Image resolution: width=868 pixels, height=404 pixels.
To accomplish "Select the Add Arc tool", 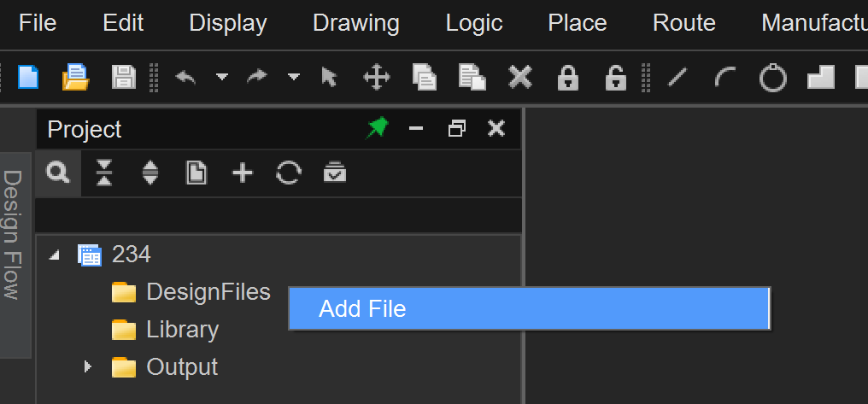I will tap(725, 78).
